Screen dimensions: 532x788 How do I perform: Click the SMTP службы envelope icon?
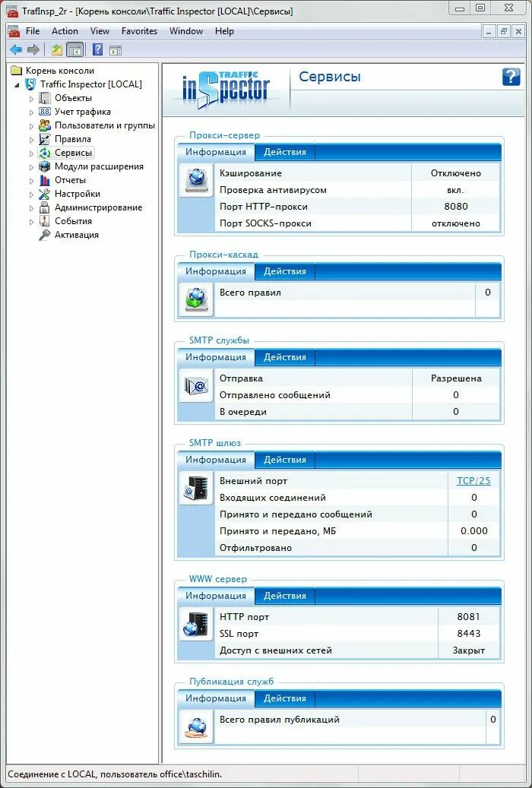click(x=196, y=385)
